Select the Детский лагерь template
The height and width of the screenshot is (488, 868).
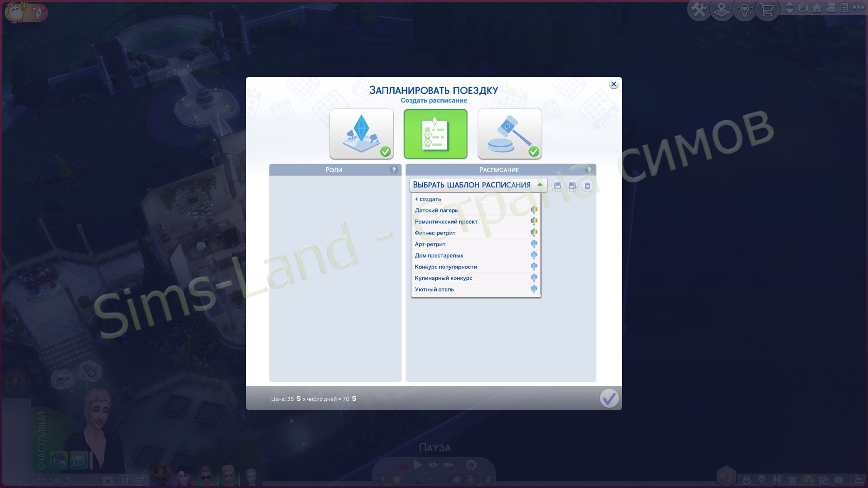pyautogui.click(x=436, y=211)
